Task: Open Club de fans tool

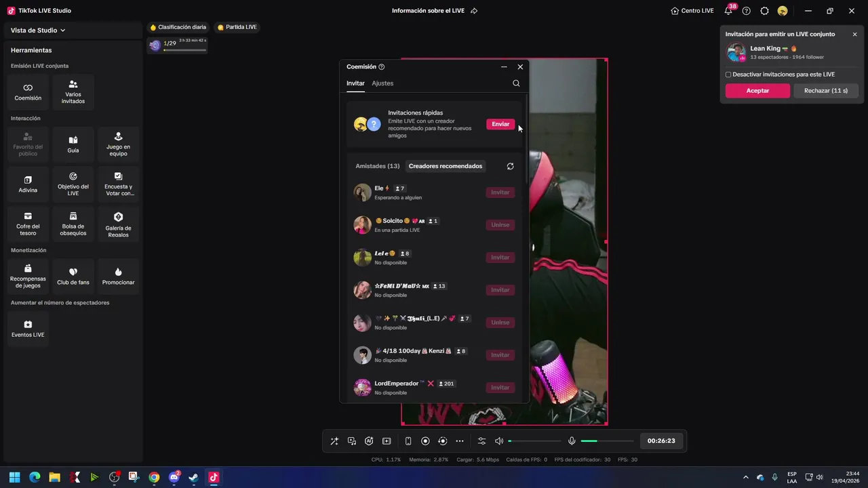Action: point(73,277)
